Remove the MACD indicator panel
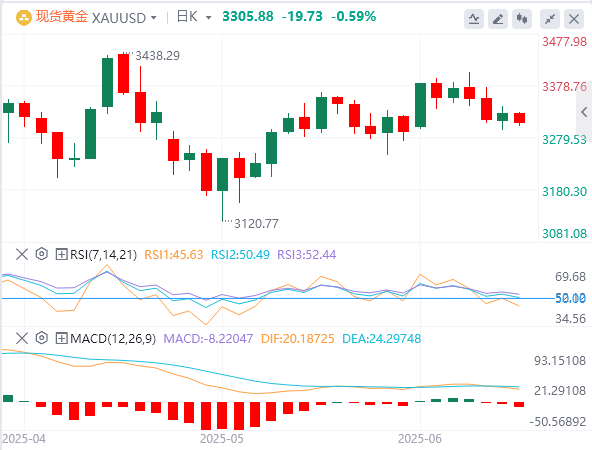Viewport: 592px width, 450px height. click(x=22, y=338)
